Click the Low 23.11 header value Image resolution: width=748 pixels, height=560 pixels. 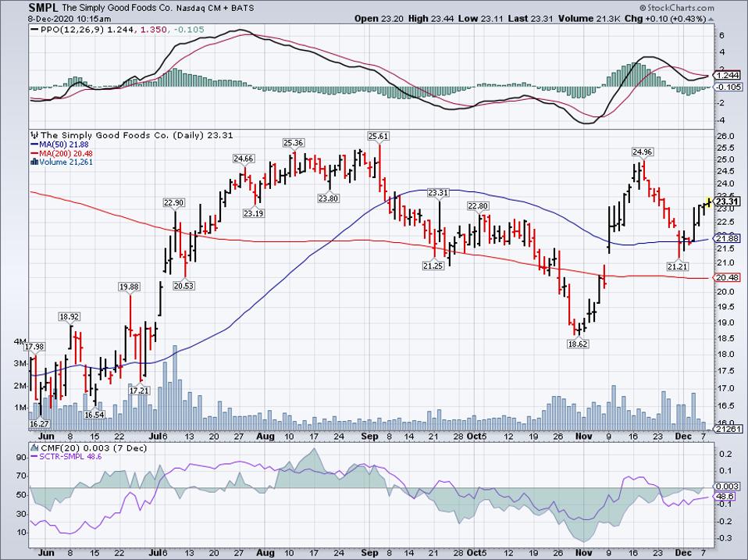[481, 19]
